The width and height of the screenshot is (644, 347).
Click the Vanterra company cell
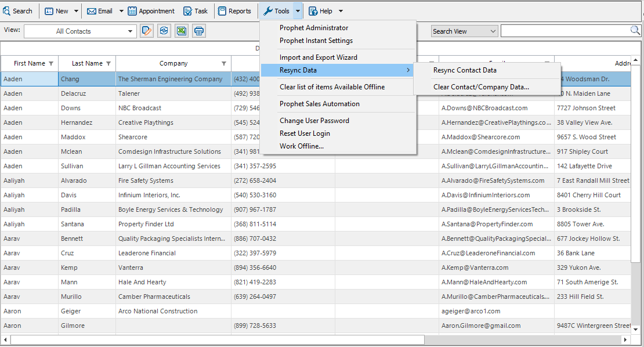(173, 268)
